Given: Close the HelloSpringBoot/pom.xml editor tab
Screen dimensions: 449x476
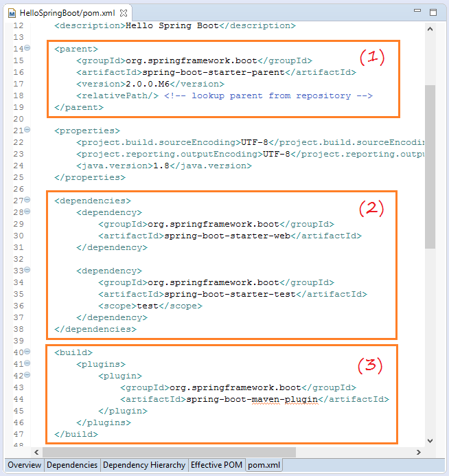Looking at the screenshot, I should 124,13.
